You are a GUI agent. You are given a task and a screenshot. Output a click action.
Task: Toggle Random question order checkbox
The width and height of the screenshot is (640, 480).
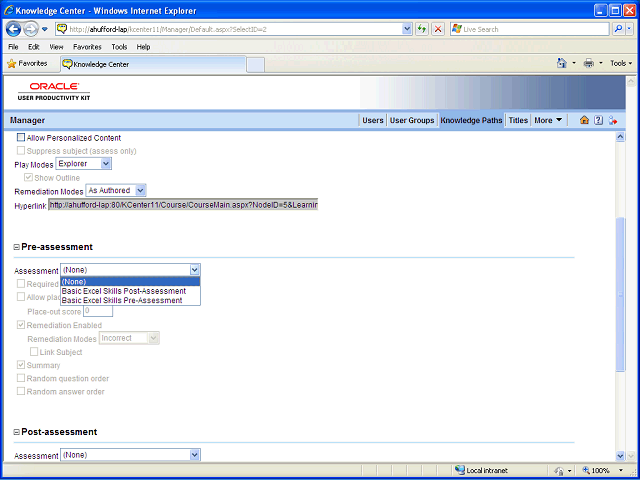tap(21, 378)
